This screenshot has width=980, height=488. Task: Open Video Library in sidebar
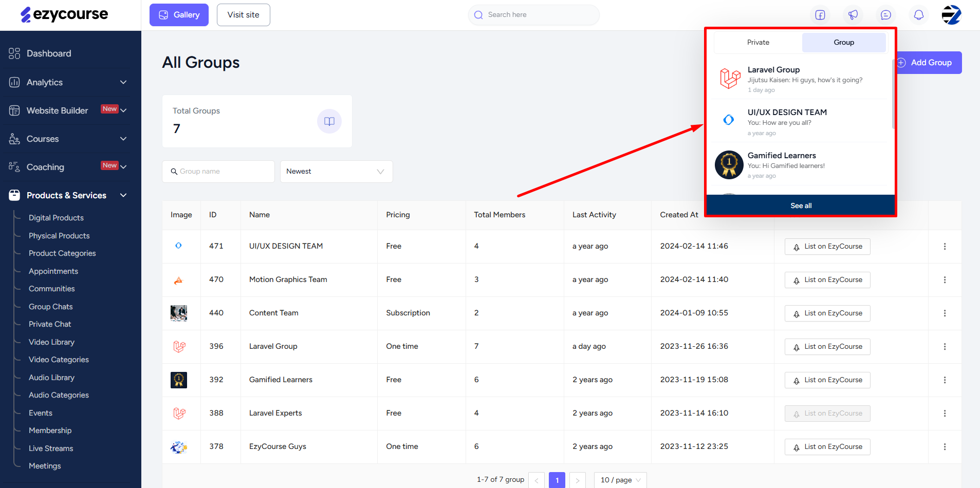[51, 342]
